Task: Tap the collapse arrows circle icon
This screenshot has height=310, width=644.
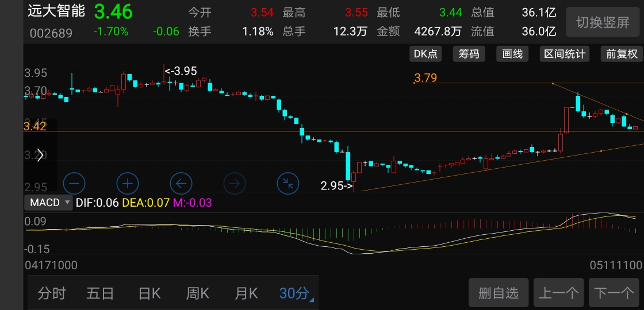Action: (x=288, y=183)
